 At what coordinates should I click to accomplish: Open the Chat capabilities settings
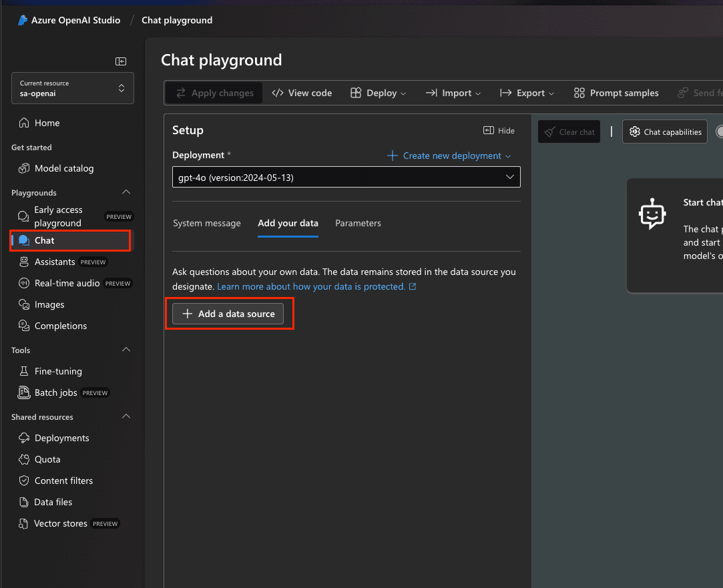(664, 131)
